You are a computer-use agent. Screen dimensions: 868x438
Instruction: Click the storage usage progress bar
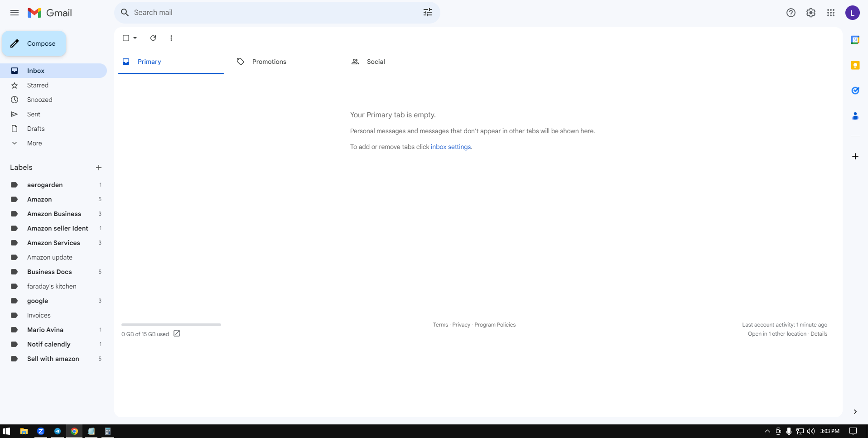pyautogui.click(x=171, y=325)
